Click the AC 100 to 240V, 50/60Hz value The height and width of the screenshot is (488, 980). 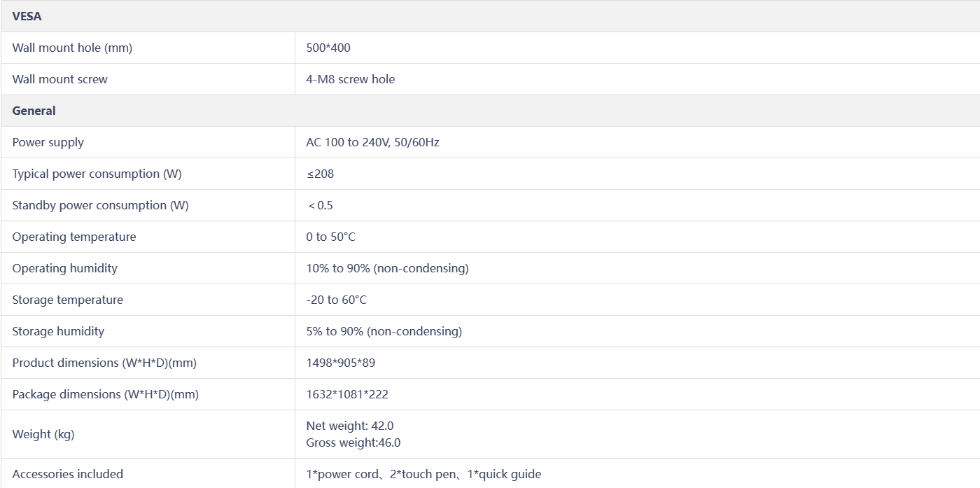372,142
